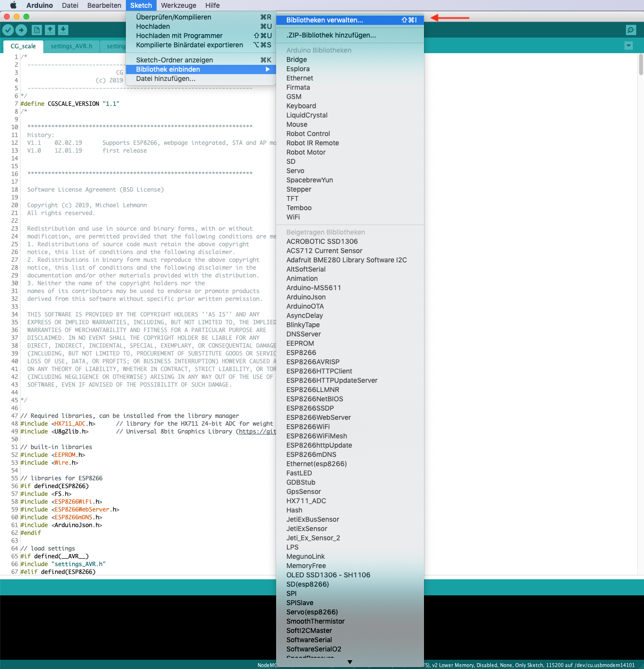Screen dimensions: 644x669
Task: Include the Robot IR Remote library
Action: pyautogui.click(x=350, y=143)
